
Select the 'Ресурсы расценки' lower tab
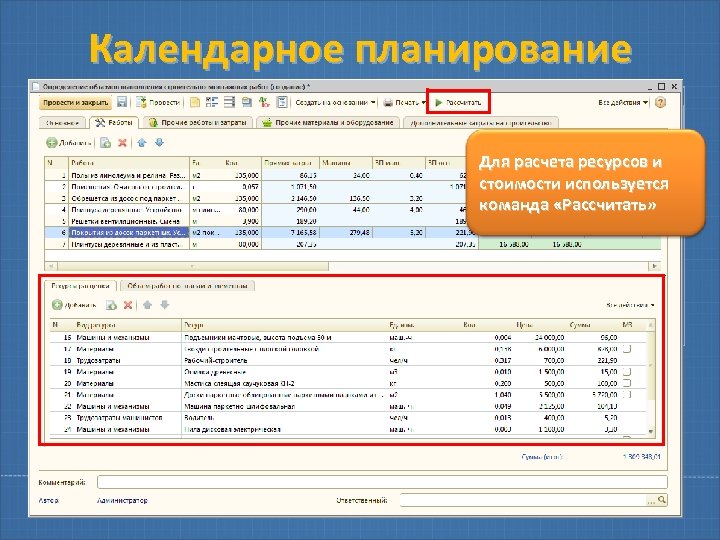[80, 286]
